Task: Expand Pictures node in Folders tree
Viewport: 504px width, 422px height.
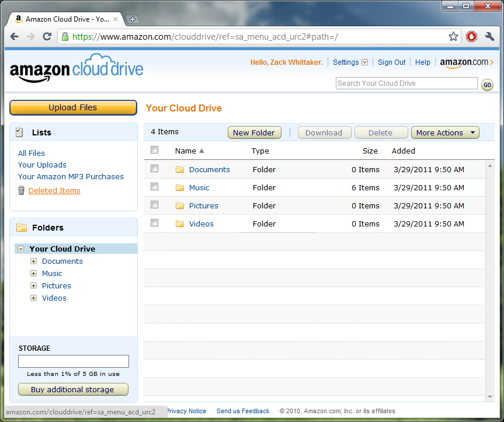Action: click(x=33, y=285)
